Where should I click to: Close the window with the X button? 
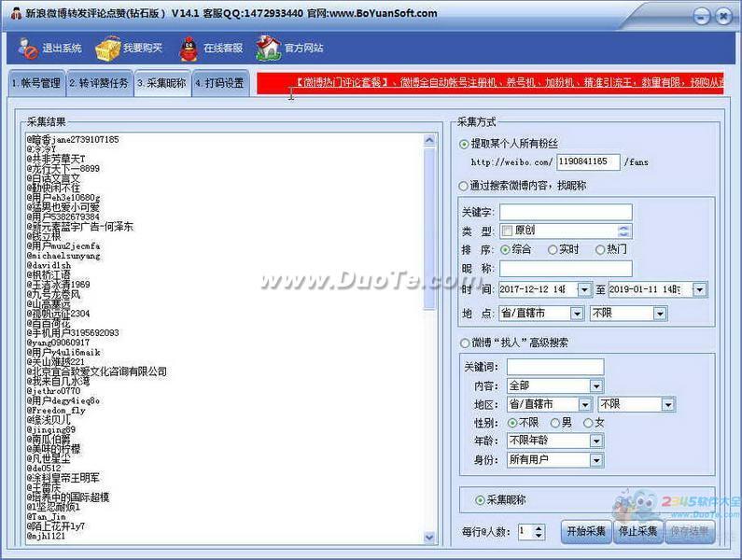pos(723,17)
